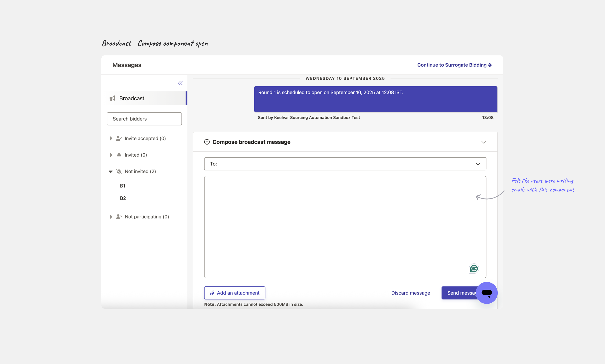This screenshot has height=364, width=605.
Task: Click into the broadcast message text area
Action: (x=345, y=227)
